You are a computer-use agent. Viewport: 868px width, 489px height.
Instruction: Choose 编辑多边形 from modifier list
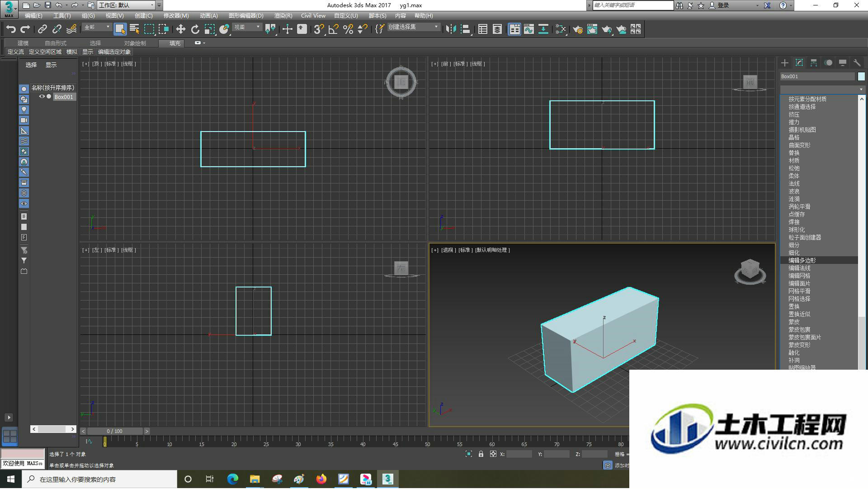[819, 260]
